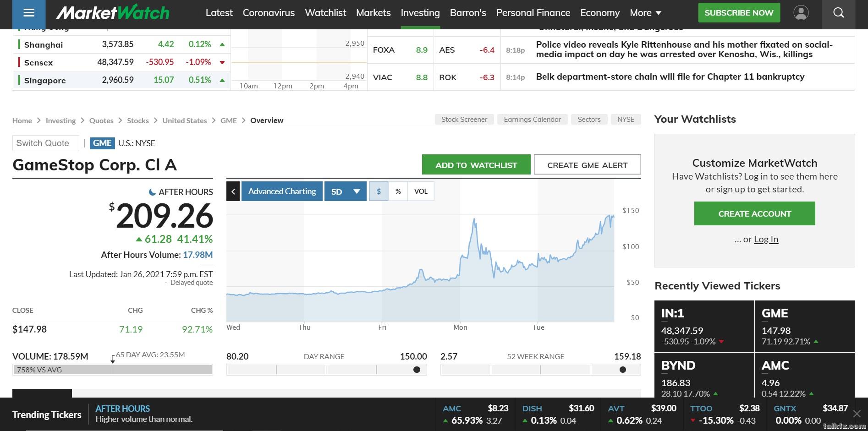Click the ROK ticker

(448, 77)
